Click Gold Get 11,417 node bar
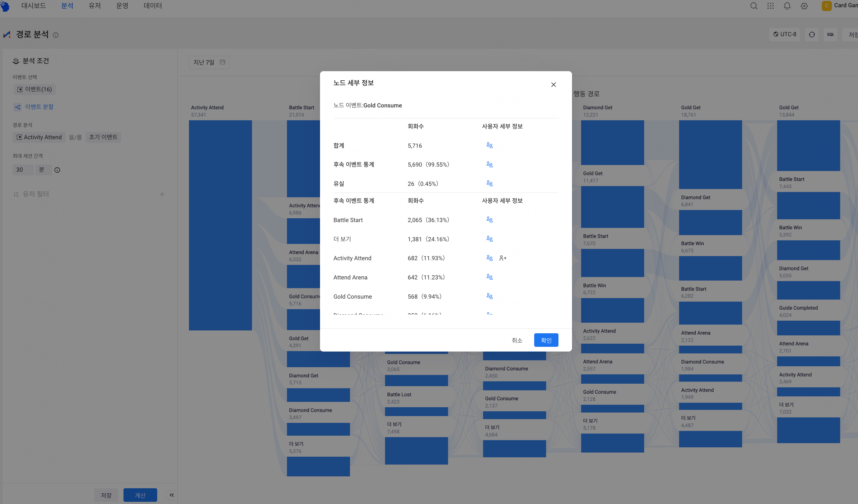Viewport: 858px width, 504px height. 612,207
